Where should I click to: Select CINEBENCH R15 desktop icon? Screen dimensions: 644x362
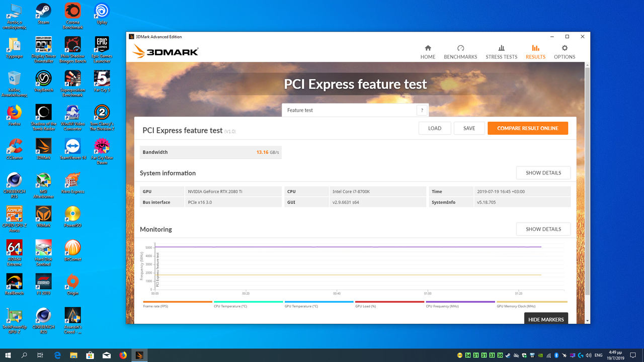pos(14,185)
